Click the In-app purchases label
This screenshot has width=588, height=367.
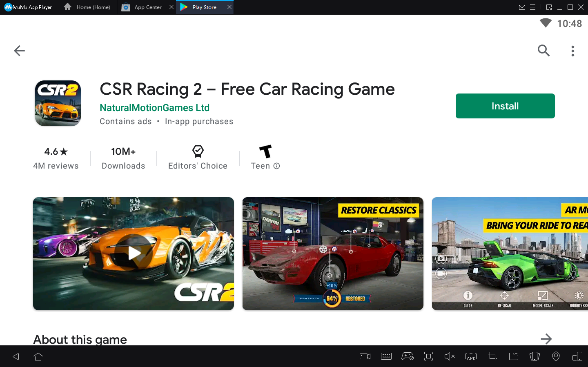click(199, 121)
